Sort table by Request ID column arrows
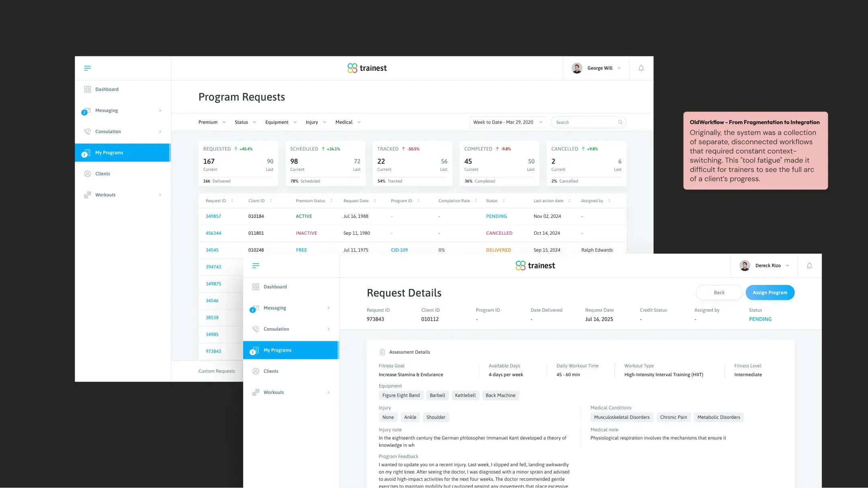 pos(232,201)
